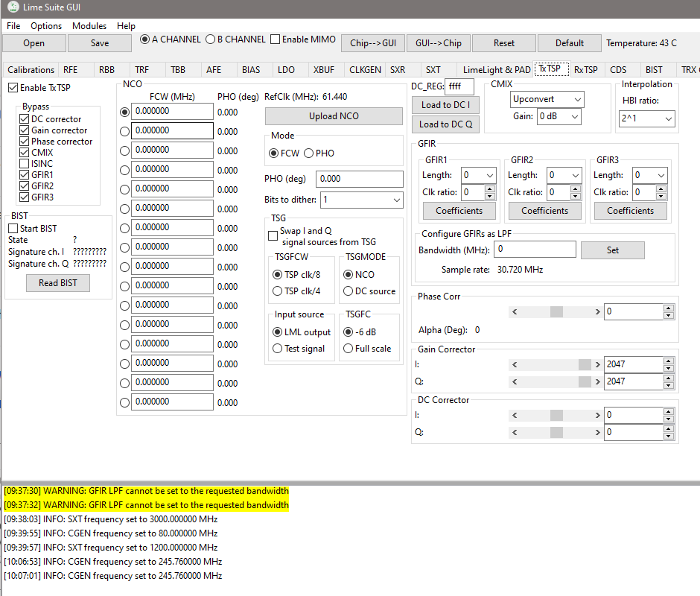Open Bits to dither dropdown
700x596 pixels.
click(x=361, y=200)
